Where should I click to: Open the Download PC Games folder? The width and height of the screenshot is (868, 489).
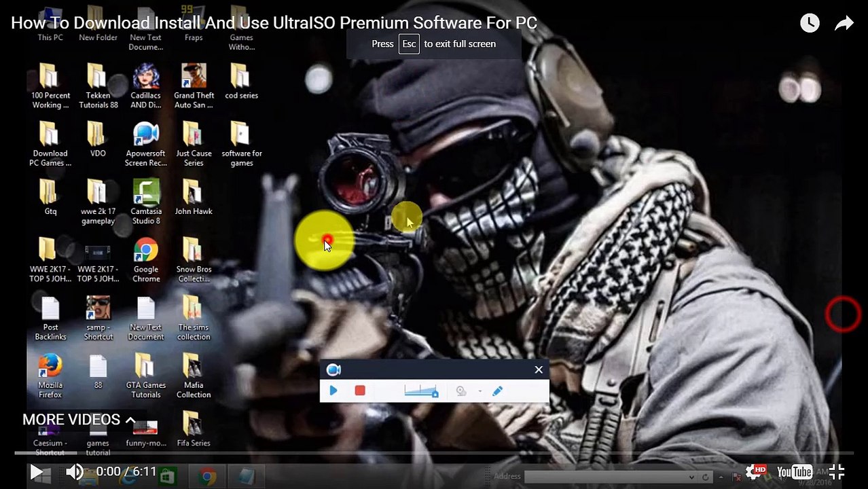[50, 144]
